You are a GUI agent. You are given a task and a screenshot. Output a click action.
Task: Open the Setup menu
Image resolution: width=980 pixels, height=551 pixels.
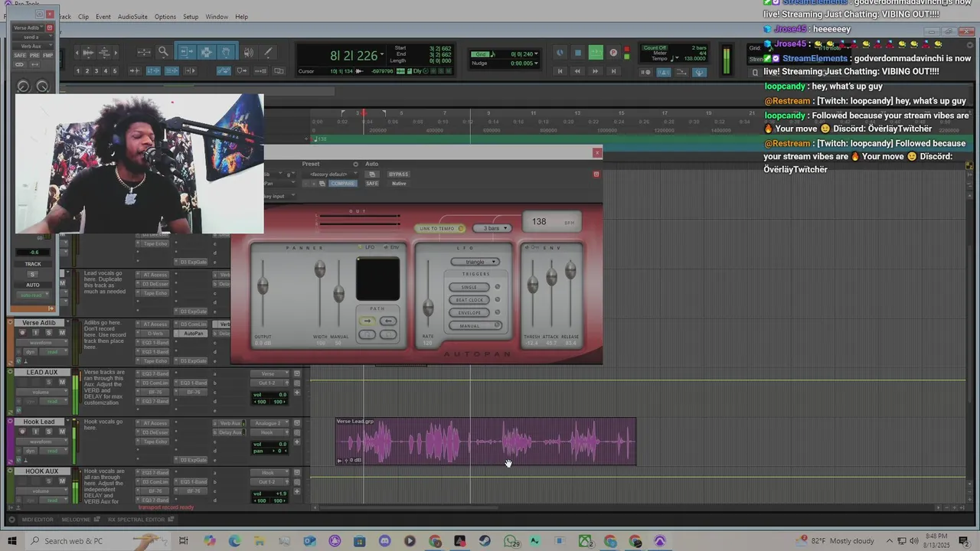(191, 17)
